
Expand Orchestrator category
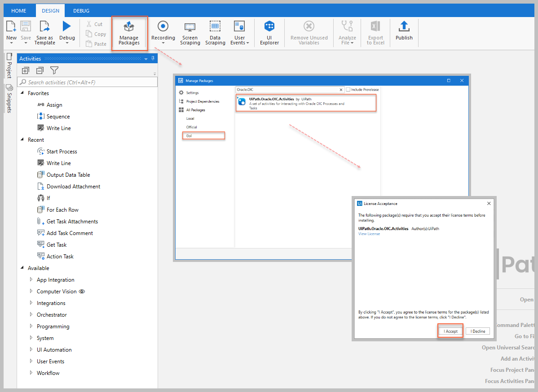31,314
